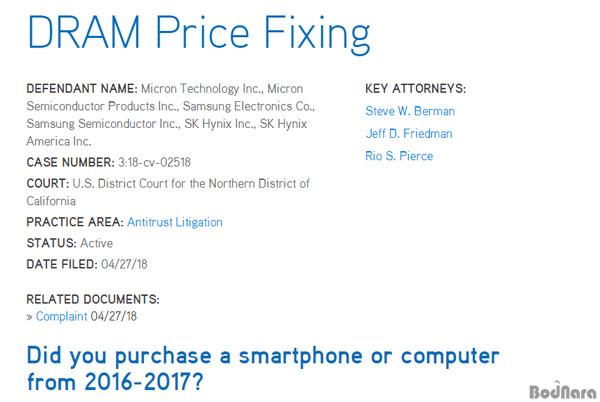600x402 pixels.
Task: Open Steve W. Berman attorney profile
Action: pyautogui.click(x=410, y=111)
